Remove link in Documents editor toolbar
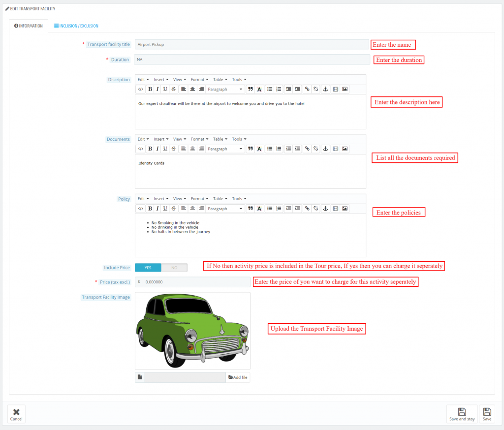 [x=316, y=149]
